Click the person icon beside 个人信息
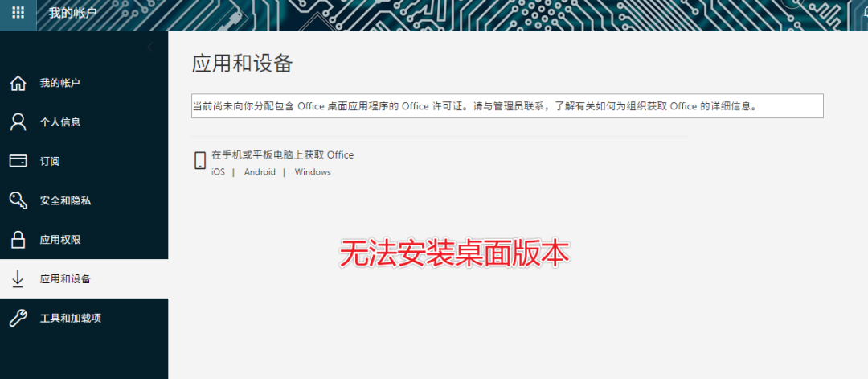The height and width of the screenshot is (379, 868). coord(18,122)
